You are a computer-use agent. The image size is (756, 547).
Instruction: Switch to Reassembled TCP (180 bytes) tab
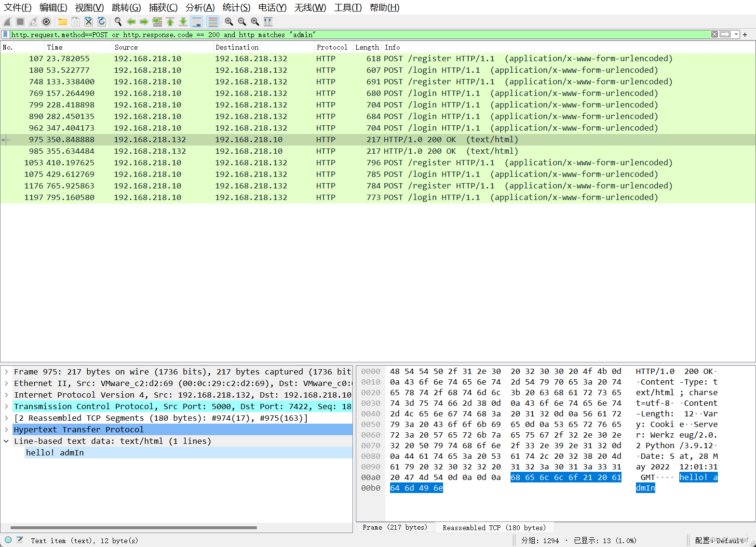[494, 527]
